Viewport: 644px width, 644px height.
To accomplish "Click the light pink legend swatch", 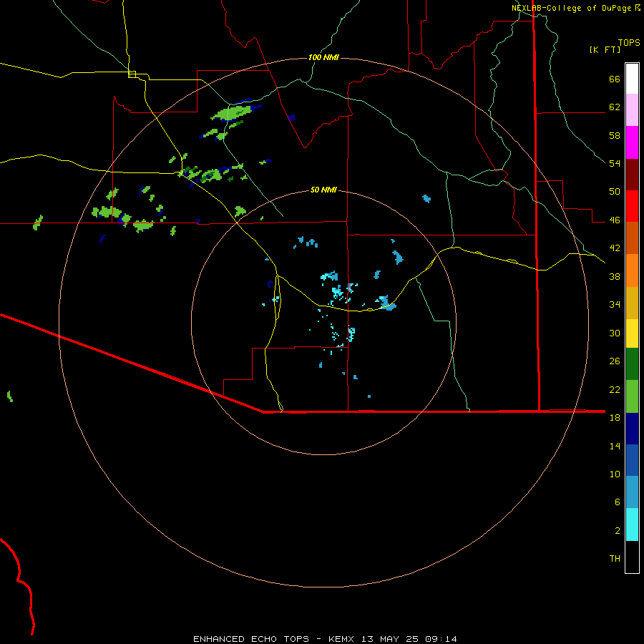I will (632, 109).
